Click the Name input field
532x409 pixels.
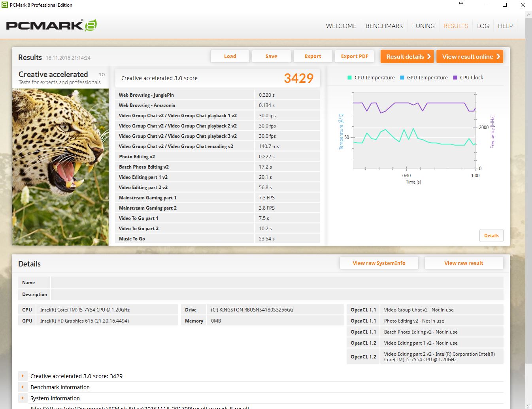pos(277,283)
